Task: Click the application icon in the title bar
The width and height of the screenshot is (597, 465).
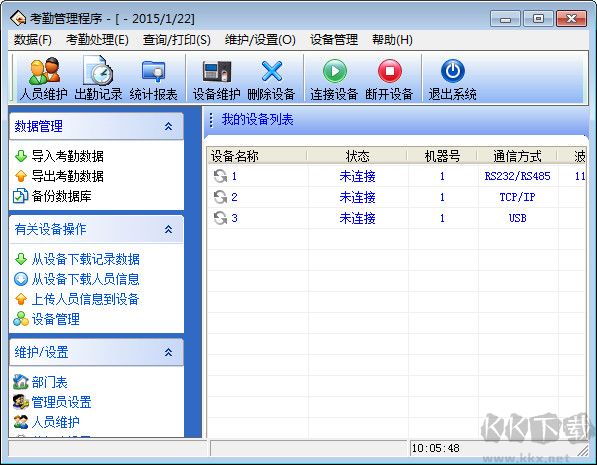Action: tap(18, 18)
